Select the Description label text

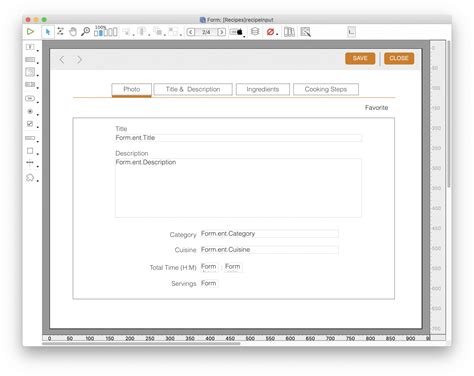tap(132, 153)
